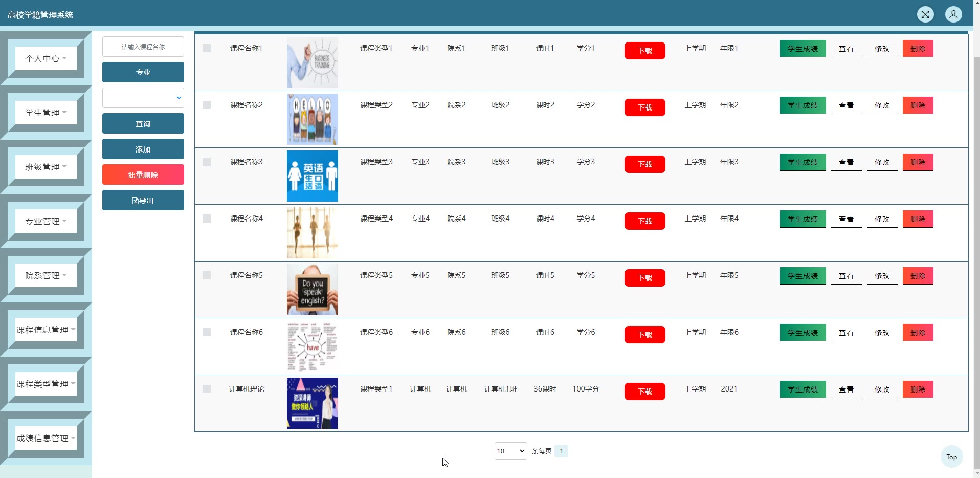Select the checkbox for 课程名称4
Image resolution: width=980 pixels, height=478 pixels.
(207, 219)
